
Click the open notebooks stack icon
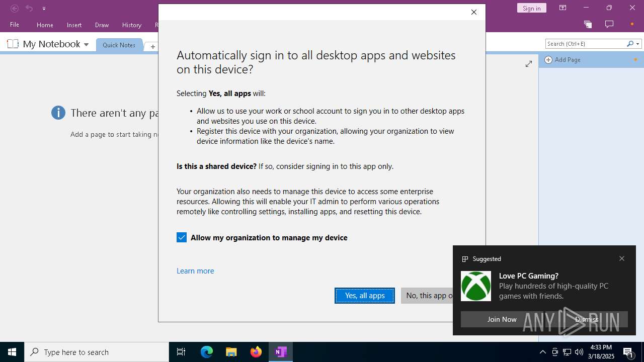coord(588,24)
